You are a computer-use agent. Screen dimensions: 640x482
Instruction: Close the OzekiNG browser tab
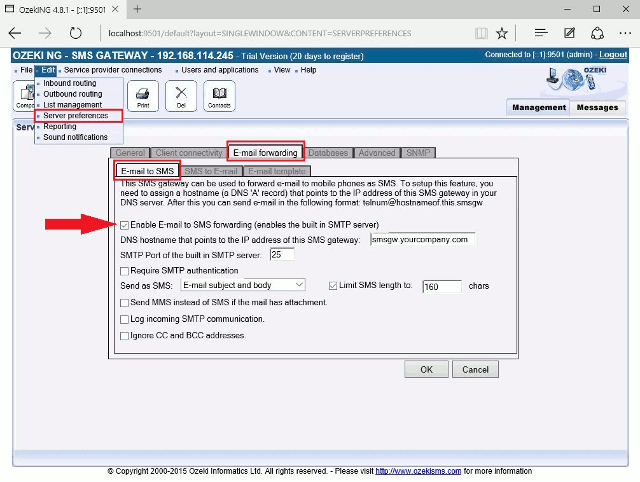click(115, 9)
